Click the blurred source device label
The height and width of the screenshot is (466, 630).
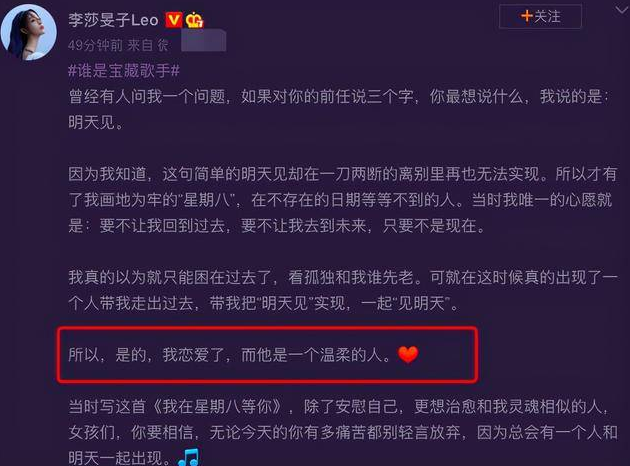(203, 42)
